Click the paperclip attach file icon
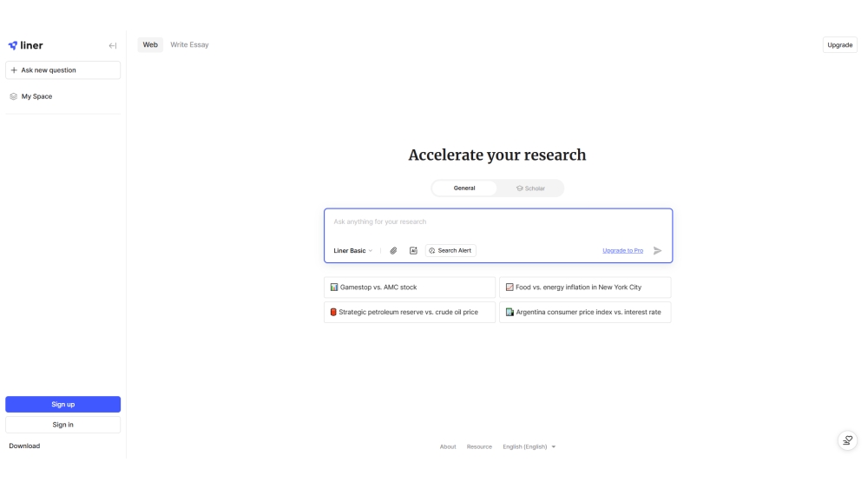Image resolution: width=868 pixels, height=489 pixels. pyautogui.click(x=393, y=250)
